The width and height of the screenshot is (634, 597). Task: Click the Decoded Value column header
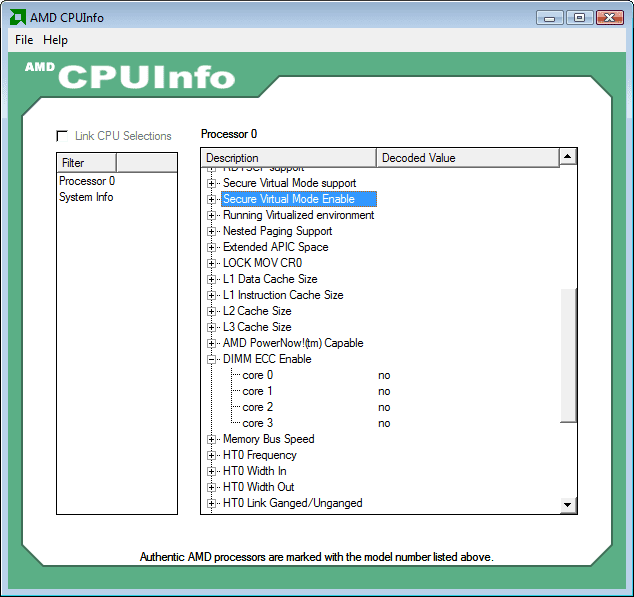[467, 158]
